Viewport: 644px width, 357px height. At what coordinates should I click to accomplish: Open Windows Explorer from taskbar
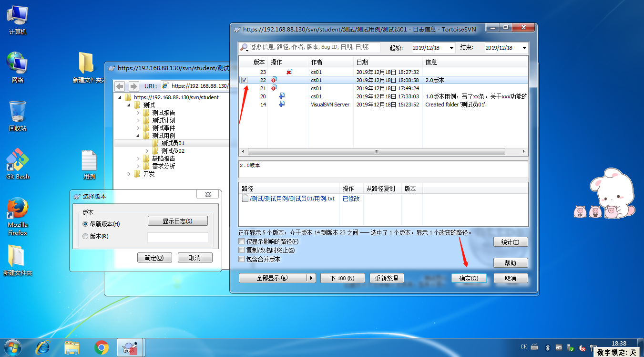[72, 348]
